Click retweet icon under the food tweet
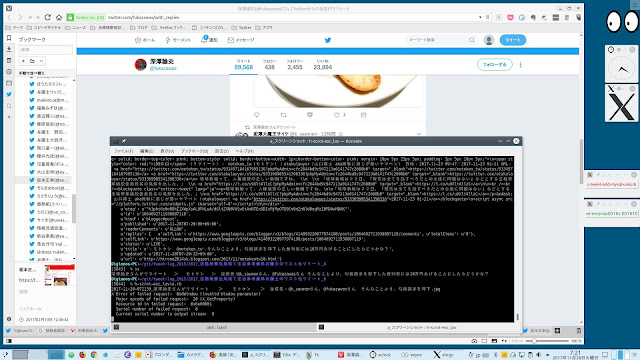The height and width of the screenshot is (360, 640). click(x=283, y=115)
